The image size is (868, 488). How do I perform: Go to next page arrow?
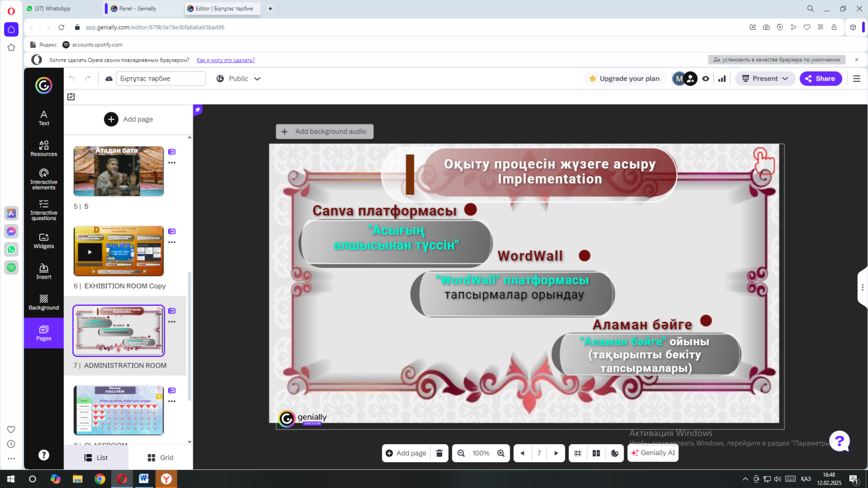pos(556,453)
